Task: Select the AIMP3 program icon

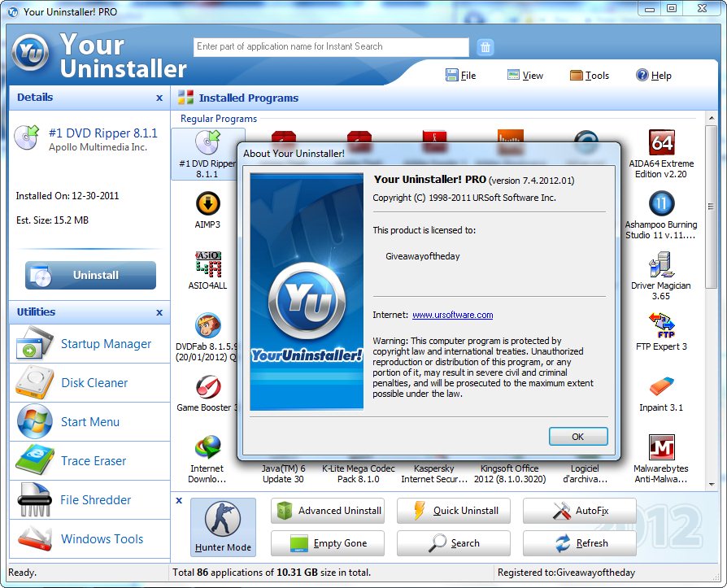Action: point(207,203)
